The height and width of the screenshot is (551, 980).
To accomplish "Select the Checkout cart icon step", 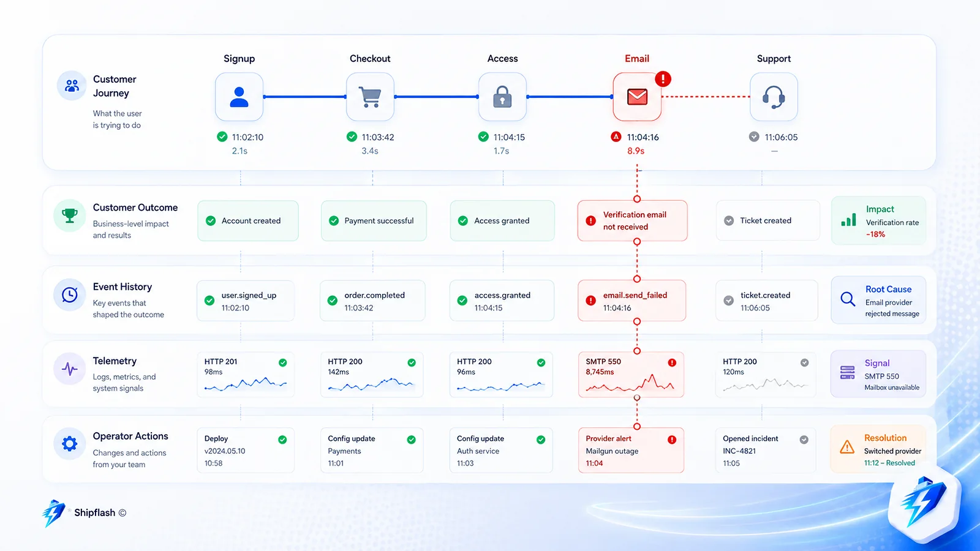I will point(370,97).
